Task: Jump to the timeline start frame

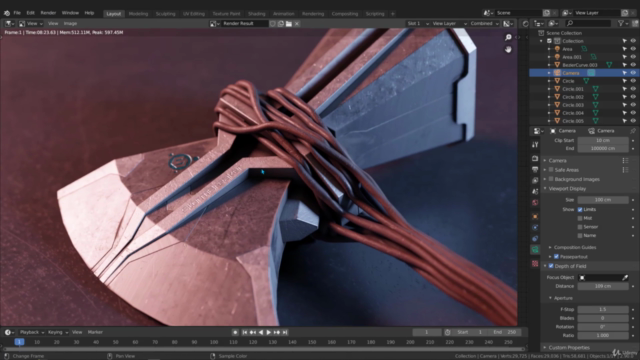Action: point(245,332)
